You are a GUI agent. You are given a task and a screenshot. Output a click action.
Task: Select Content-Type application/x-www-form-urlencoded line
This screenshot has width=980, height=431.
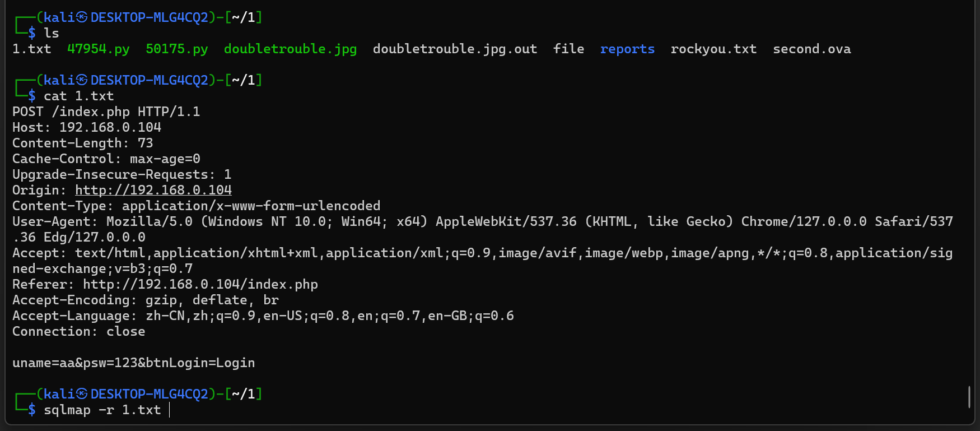[197, 206]
